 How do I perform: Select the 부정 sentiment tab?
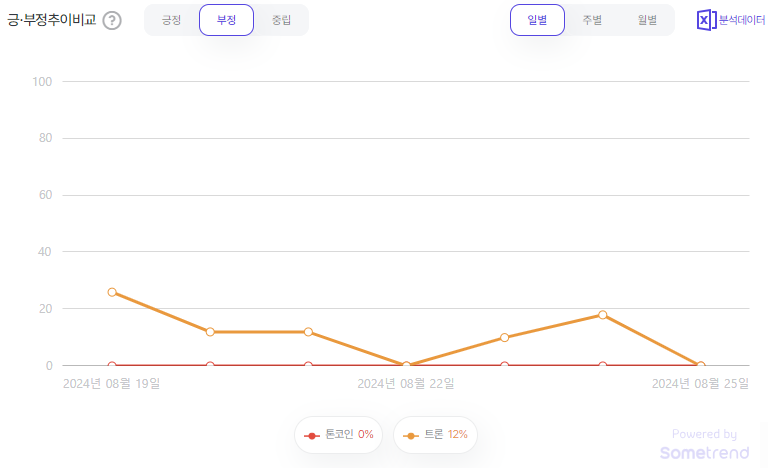pos(226,20)
